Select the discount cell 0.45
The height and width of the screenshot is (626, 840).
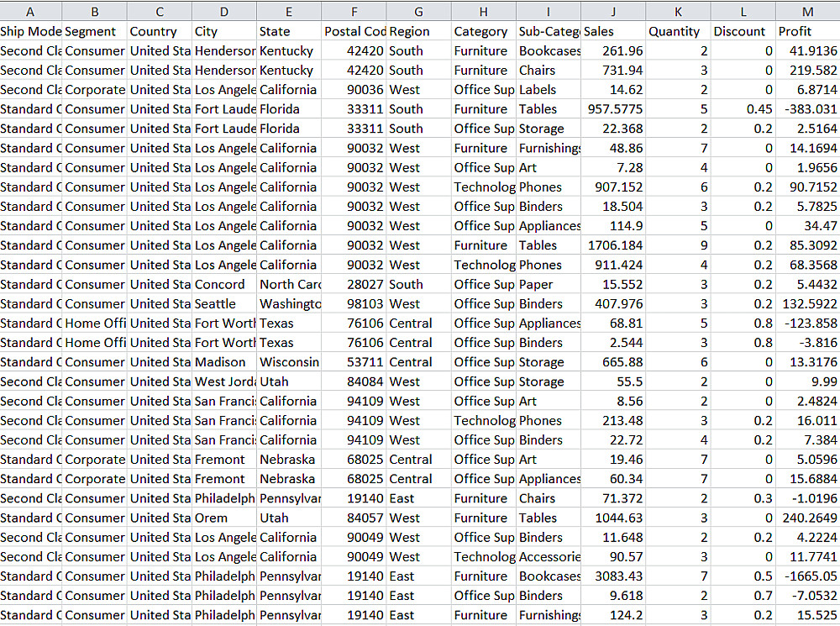click(743, 109)
